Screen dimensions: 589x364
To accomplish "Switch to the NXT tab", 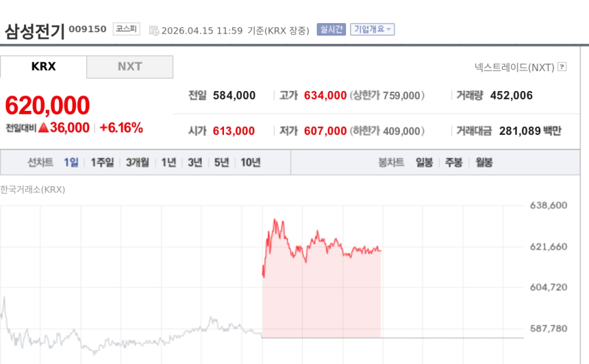I will pos(129,66).
